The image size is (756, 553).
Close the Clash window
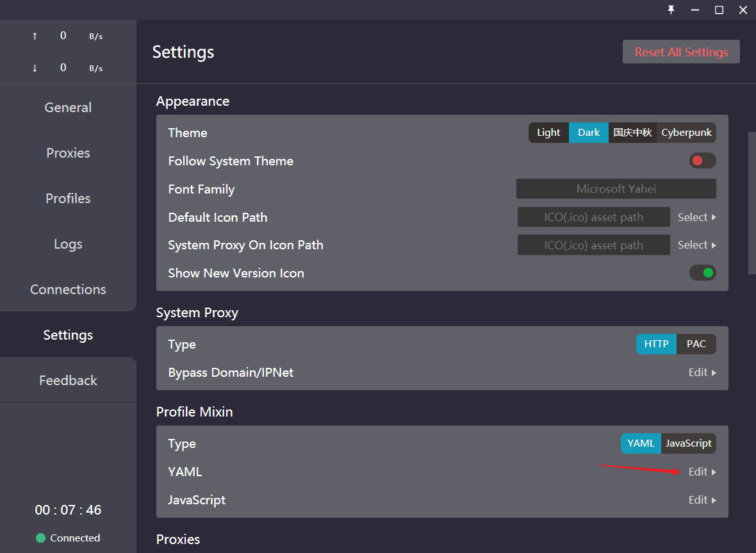click(x=743, y=10)
